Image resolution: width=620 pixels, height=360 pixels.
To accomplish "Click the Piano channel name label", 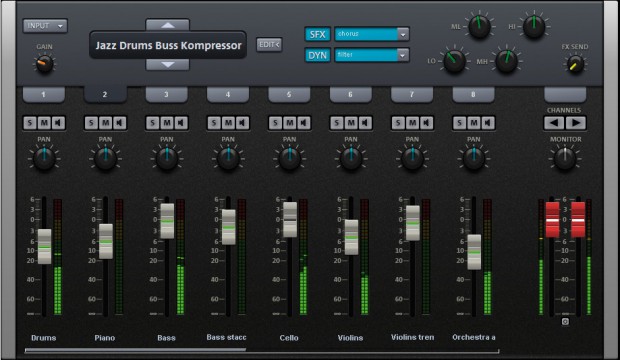I will coord(105,338).
